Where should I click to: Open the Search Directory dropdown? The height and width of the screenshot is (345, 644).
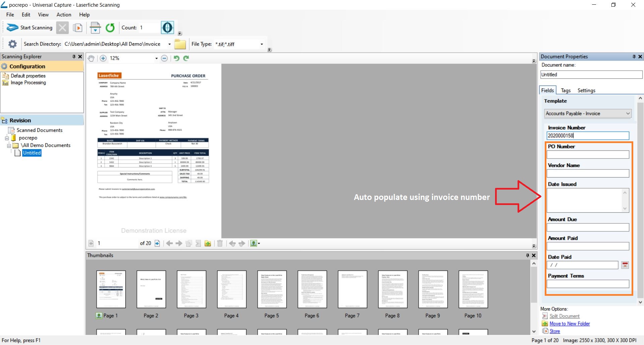pyautogui.click(x=169, y=44)
